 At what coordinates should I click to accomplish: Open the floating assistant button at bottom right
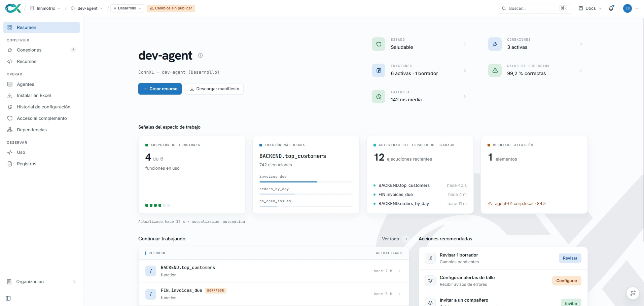click(x=633, y=293)
